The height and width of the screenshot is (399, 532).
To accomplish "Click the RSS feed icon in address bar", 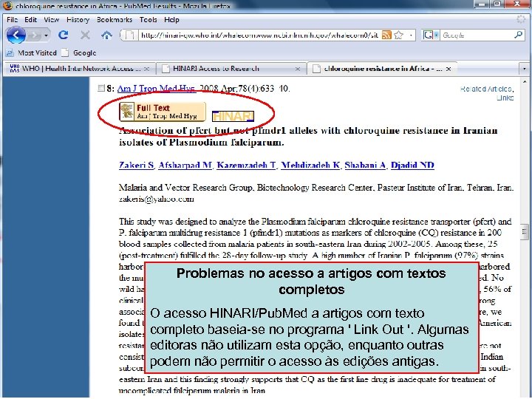I will click(x=386, y=35).
